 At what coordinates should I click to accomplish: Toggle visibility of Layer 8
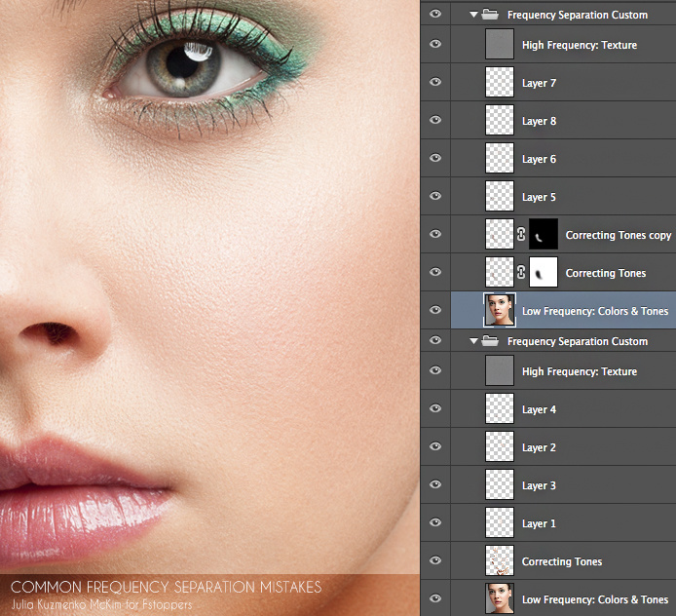(435, 120)
